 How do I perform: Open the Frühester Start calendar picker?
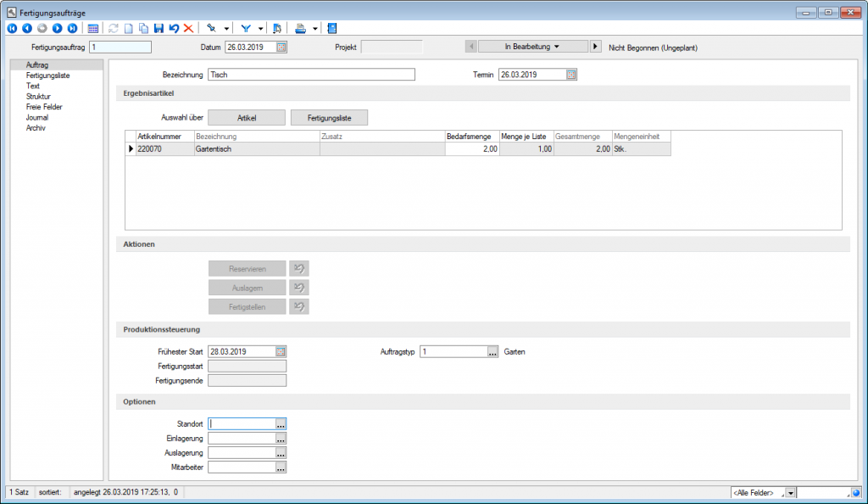281,351
